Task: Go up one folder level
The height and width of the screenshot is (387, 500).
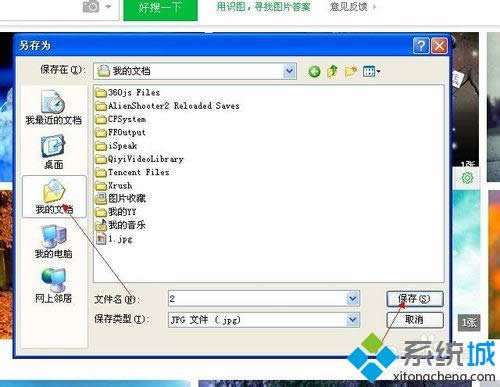Action: coord(332,71)
